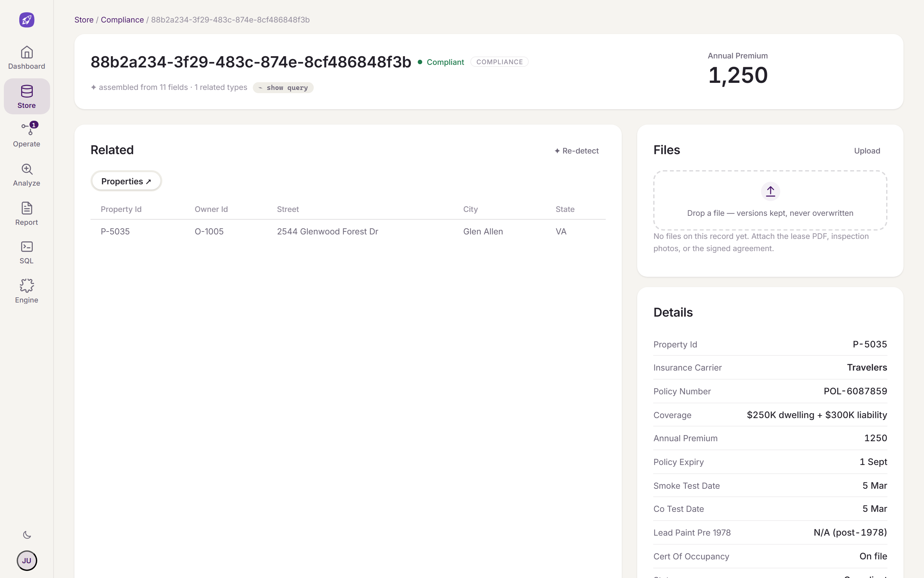
Task: Click the Operate notification badge
Action: [34, 125]
